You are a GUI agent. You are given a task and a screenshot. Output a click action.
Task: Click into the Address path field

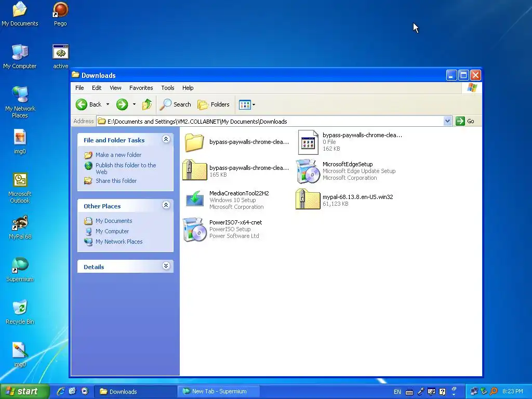click(270, 122)
